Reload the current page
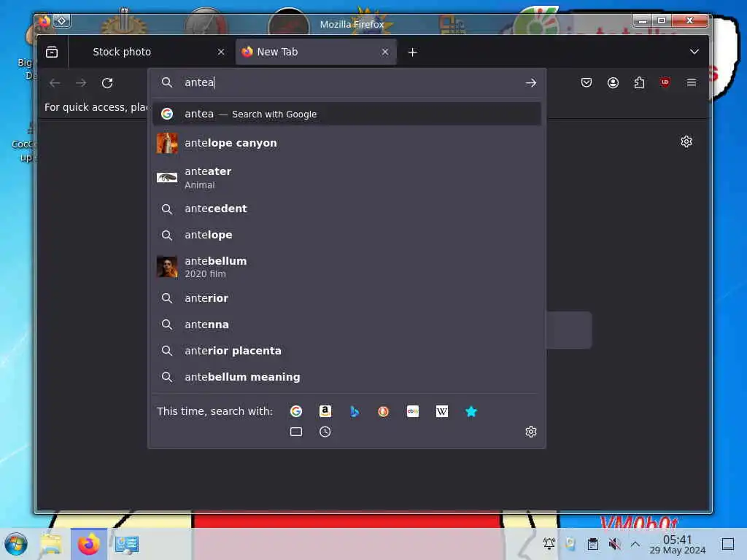Viewport: 747px width, 560px height. click(x=107, y=83)
